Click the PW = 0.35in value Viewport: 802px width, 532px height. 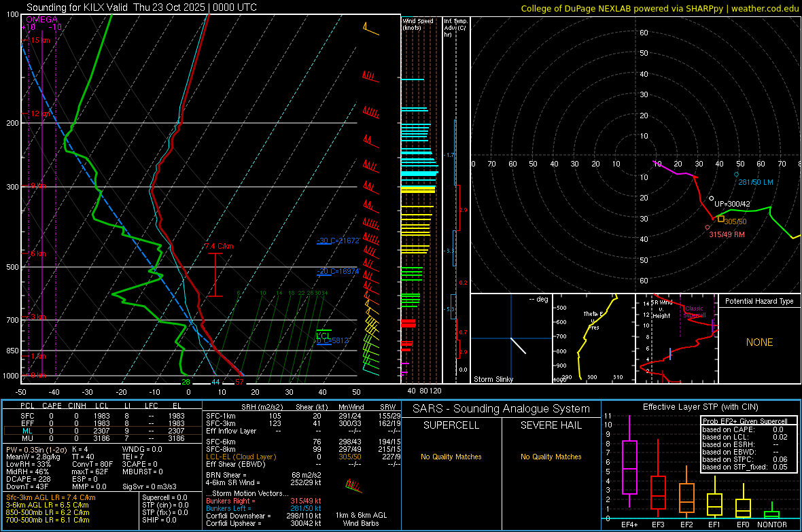pyautogui.click(x=35, y=449)
